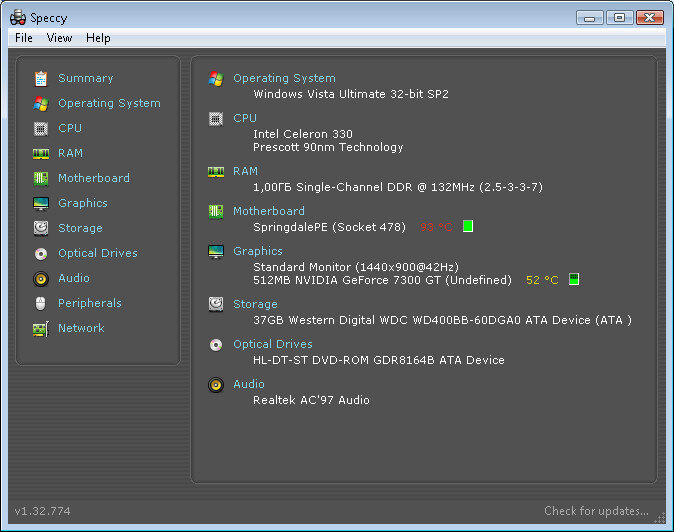Click the Operating System Windows flag icon in sidebar
This screenshot has width=674, height=532.
(x=41, y=104)
